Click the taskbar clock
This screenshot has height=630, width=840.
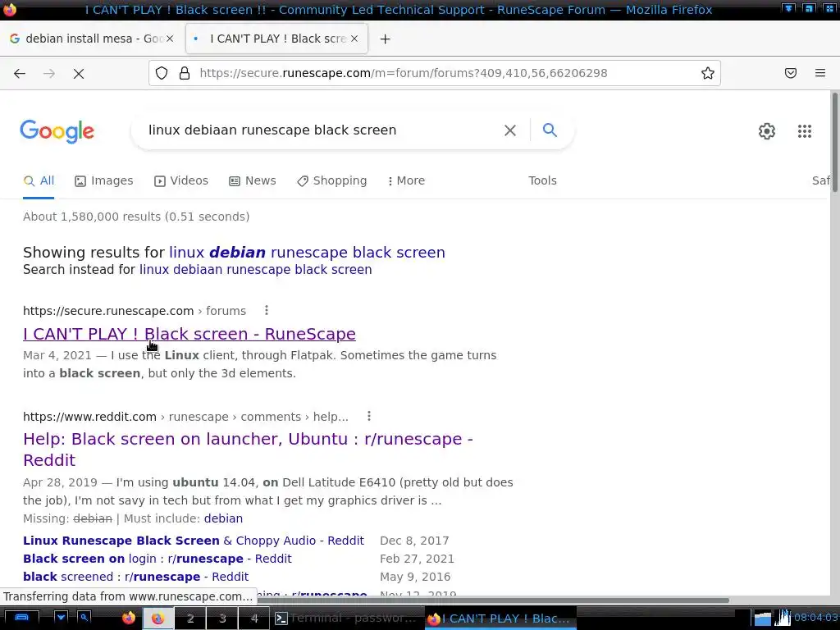(815, 618)
